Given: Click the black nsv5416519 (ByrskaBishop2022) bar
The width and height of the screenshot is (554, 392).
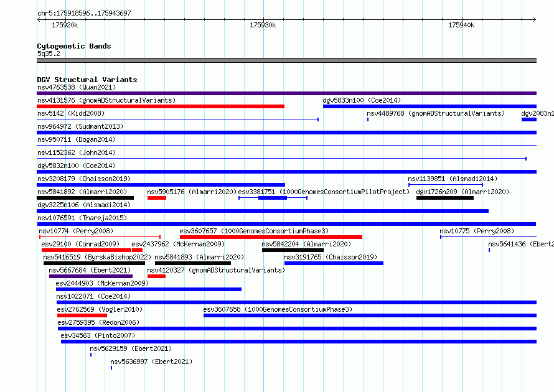Looking at the screenshot, I should 94,263.
